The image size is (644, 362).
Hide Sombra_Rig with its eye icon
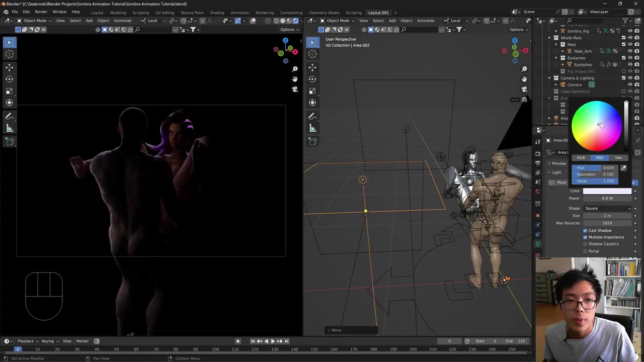coord(630,31)
